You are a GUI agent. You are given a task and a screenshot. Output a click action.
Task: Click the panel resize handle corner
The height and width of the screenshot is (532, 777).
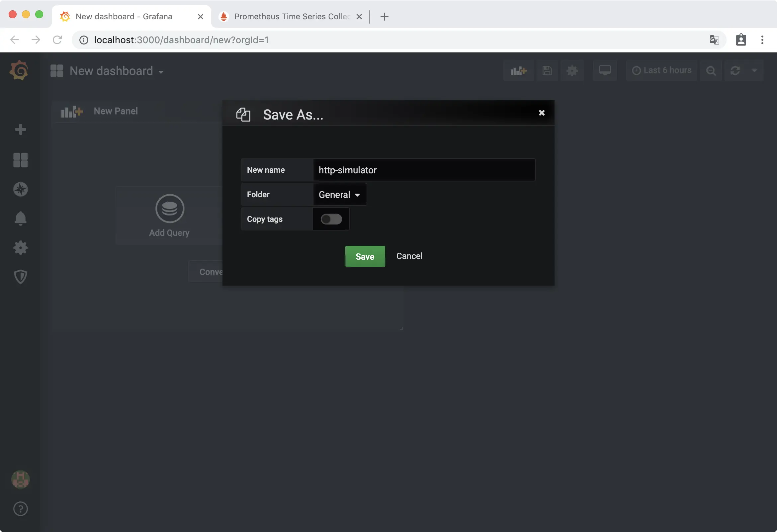coord(401,328)
